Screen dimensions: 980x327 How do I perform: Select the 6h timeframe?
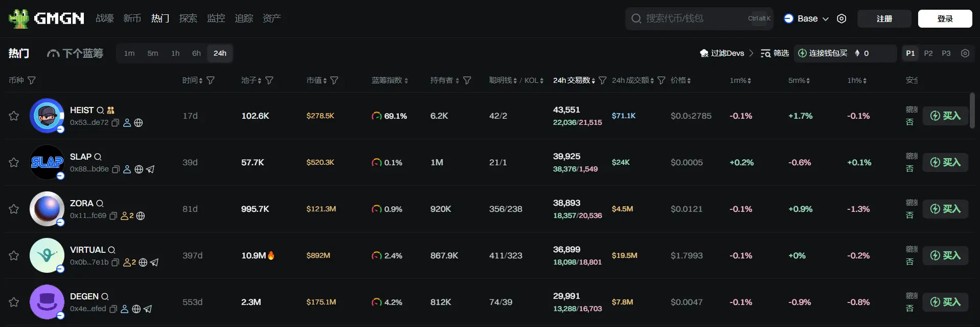(196, 53)
